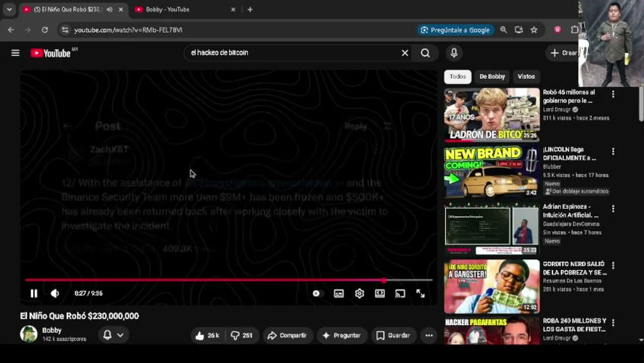Screen dimensions: 644x363
Task: Enter full screen mode
Action: [420, 293]
